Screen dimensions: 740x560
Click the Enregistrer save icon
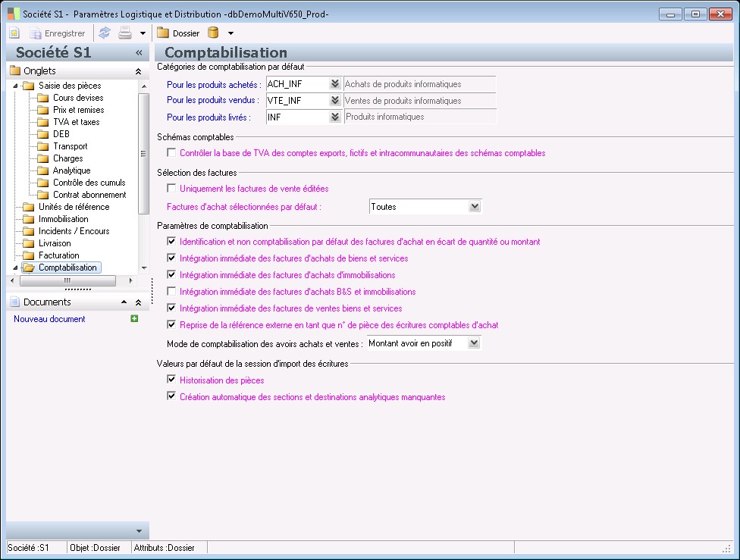coord(36,33)
